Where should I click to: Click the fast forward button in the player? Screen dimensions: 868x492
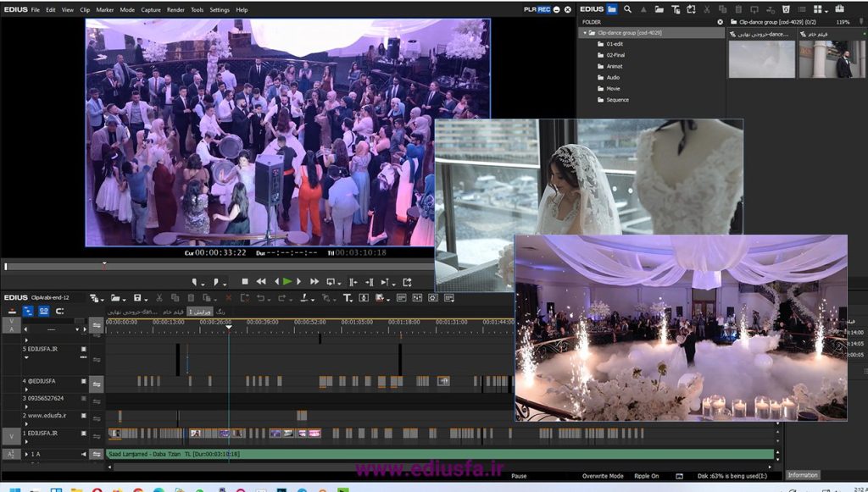click(x=314, y=281)
